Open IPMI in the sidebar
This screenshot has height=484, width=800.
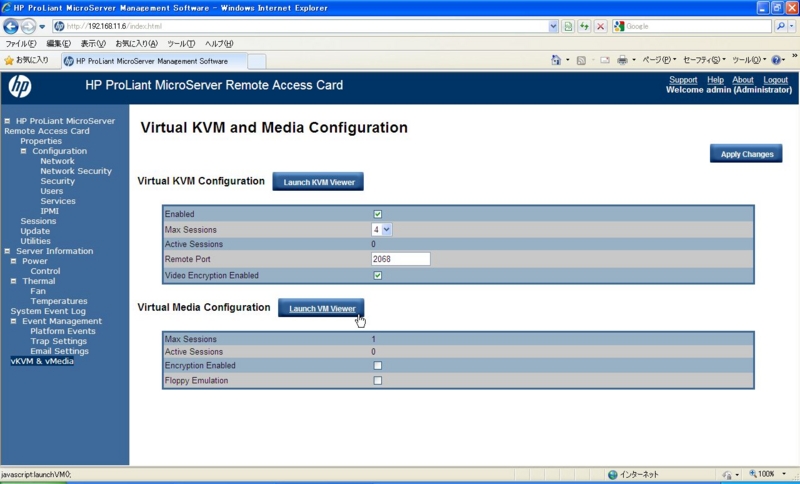[x=49, y=211]
